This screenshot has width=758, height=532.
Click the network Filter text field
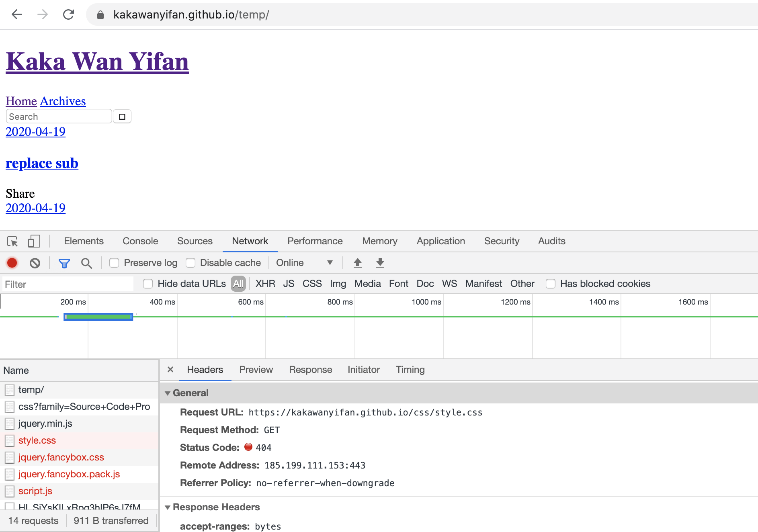point(68,284)
